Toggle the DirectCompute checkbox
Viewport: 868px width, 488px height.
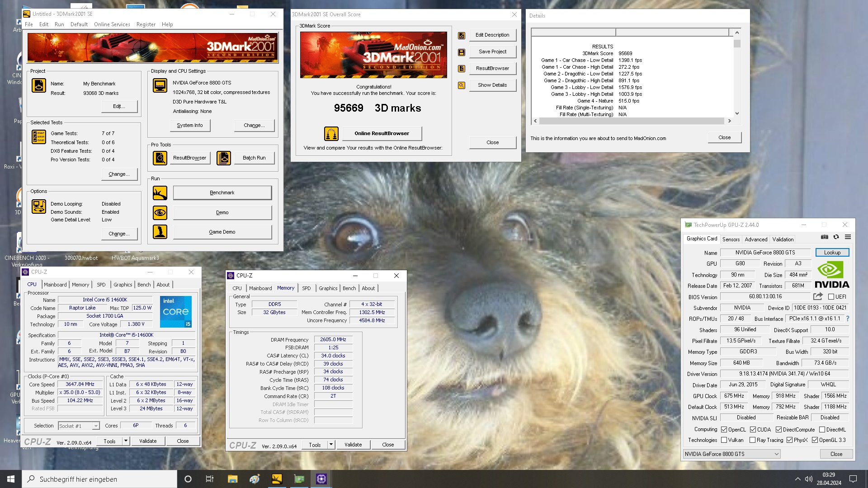click(778, 430)
